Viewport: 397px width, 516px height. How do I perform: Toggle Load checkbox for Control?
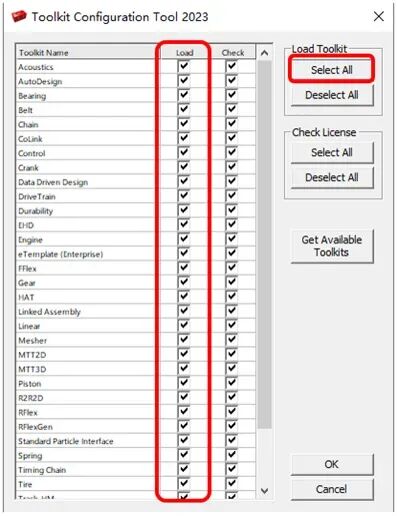click(x=184, y=152)
